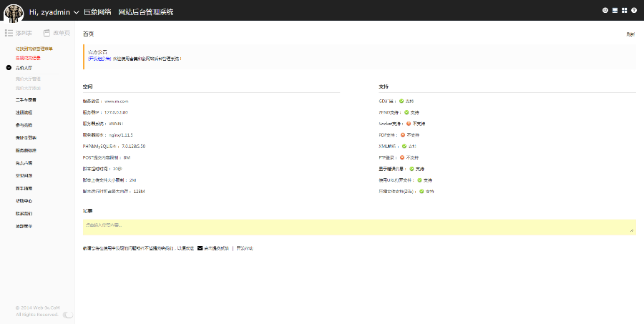Click the four-square grid icon in header
This screenshot has width=644, height=324.
point(624,11)
